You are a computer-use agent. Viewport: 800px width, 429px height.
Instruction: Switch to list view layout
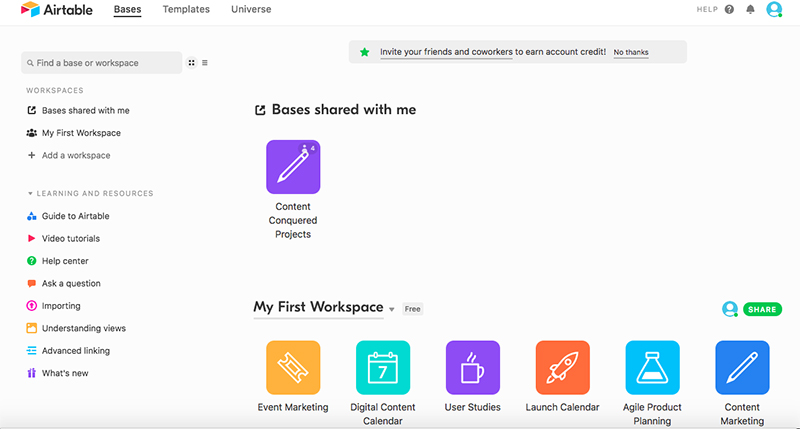point(205,63)
